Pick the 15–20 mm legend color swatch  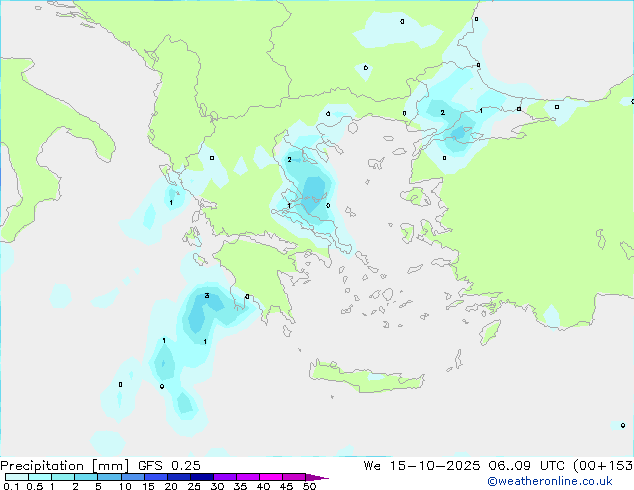coord(156,477)
